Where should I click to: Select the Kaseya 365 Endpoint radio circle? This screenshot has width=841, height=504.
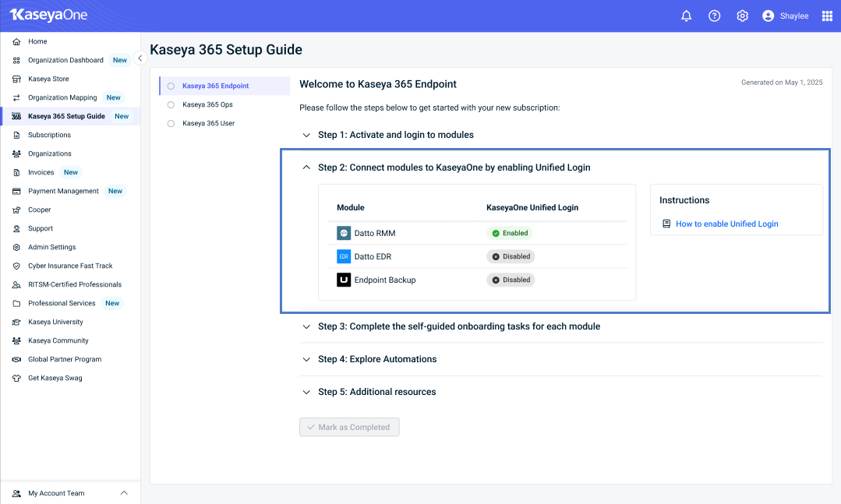(171, 86)
